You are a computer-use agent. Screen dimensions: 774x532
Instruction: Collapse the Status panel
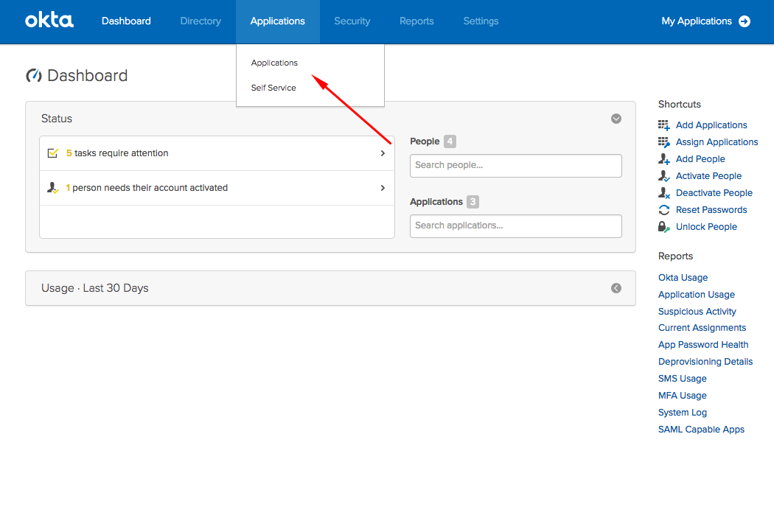pos(616,119)
